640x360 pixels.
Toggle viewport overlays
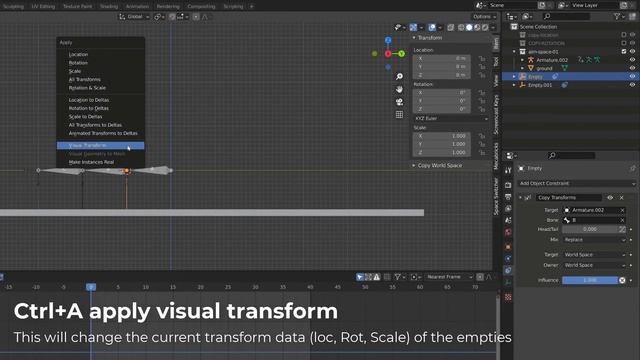[x=432, y=27]
